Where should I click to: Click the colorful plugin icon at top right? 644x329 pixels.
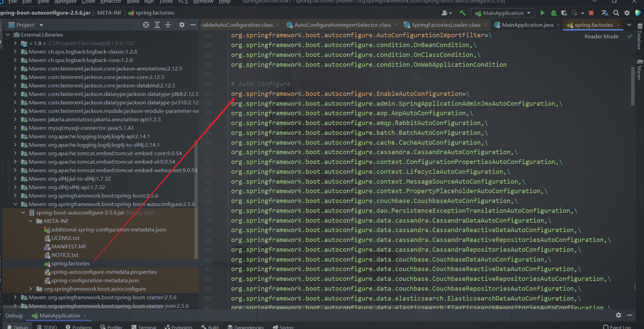pos(638,13)
